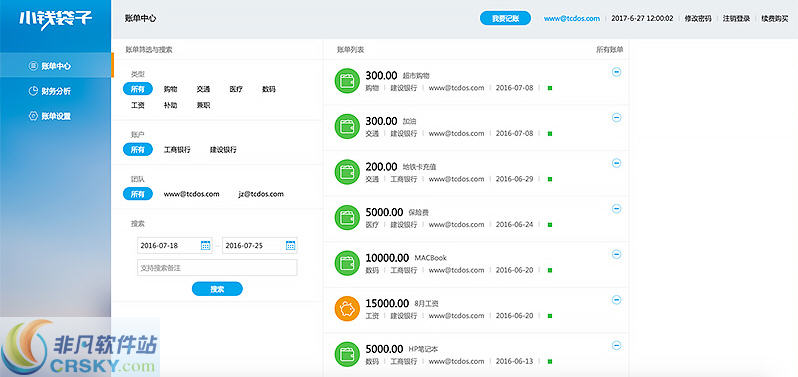The height and width of the screenshot is (377, 798).
Task: Click the minus icon on 加油 entry
Action: click(616, 118)
